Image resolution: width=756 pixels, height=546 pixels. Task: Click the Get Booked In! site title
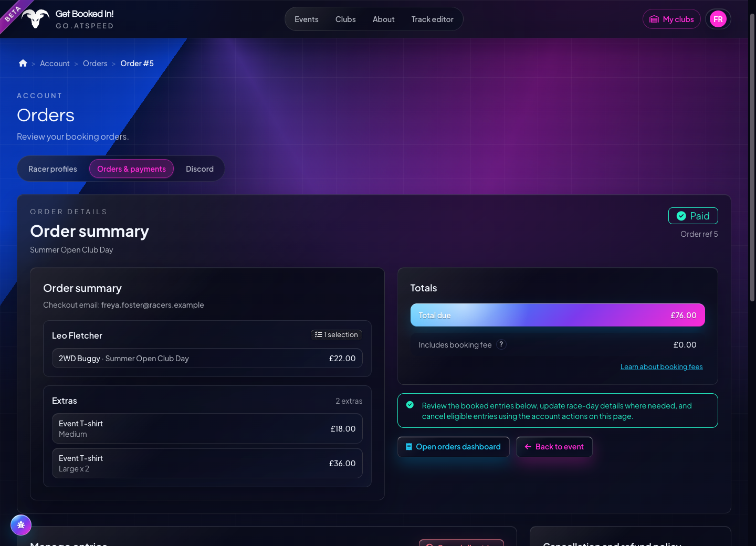tap(85, 14)
